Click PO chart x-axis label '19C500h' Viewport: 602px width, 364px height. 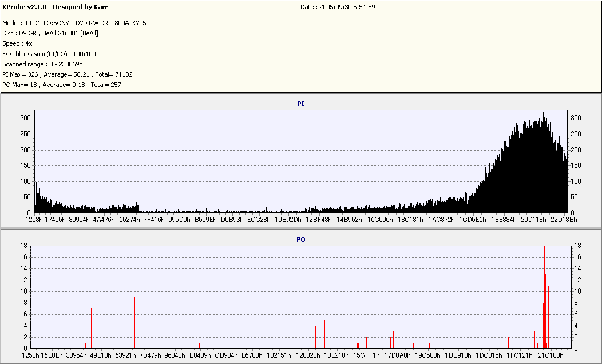point(427,355)
